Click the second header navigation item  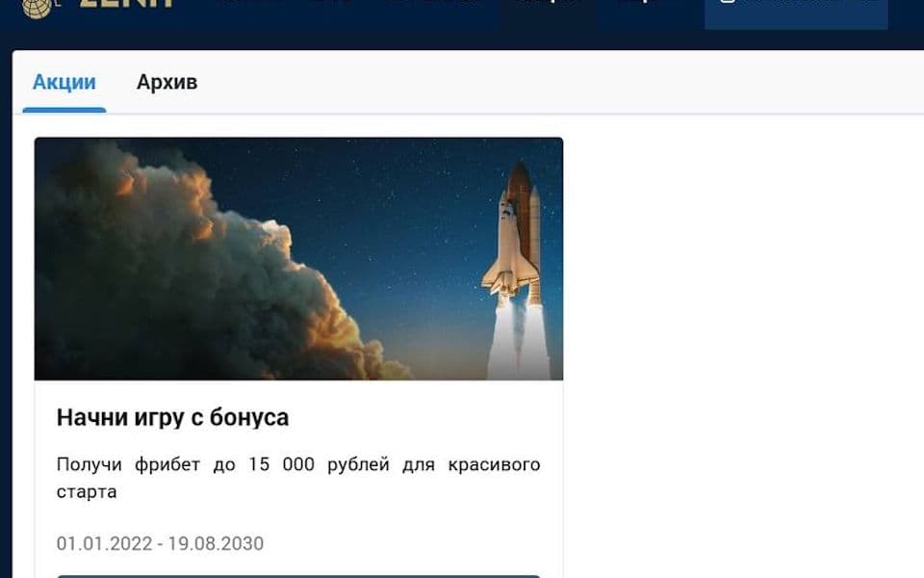(334, 5)
